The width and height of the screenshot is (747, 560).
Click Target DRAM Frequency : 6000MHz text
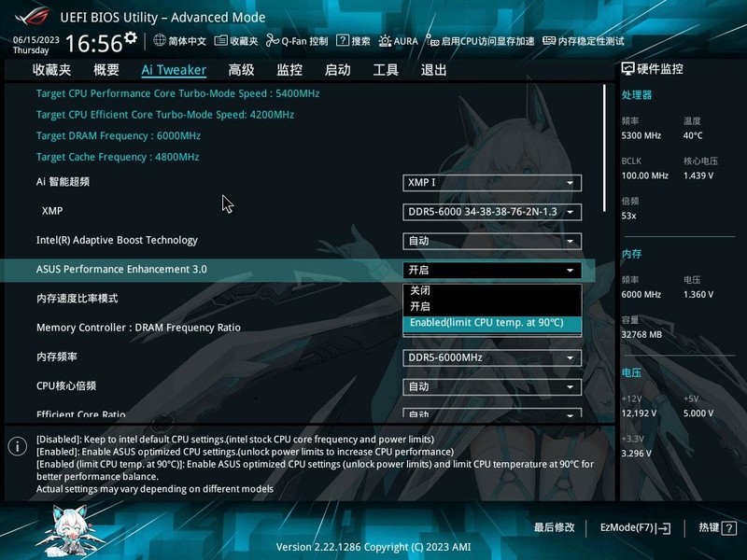click(x=119, y=136)
